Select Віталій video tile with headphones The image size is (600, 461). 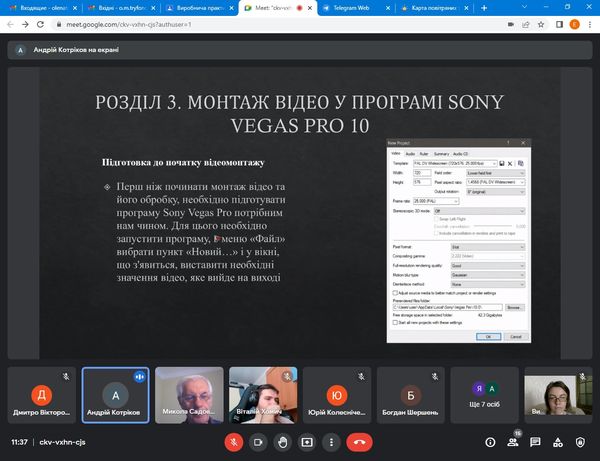pos(263,395)
